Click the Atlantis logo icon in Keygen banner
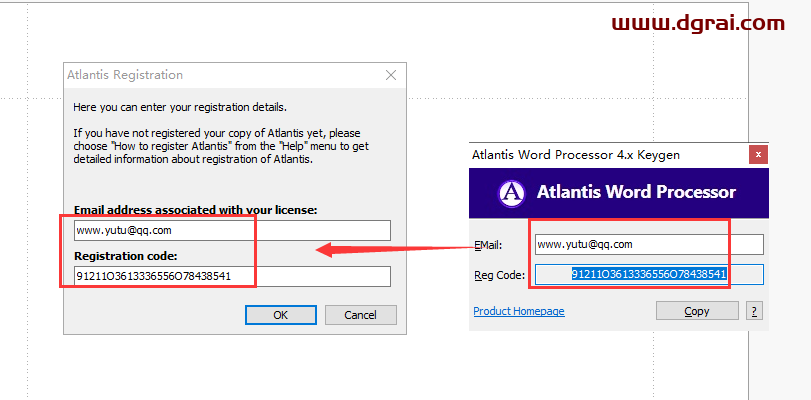Viewport: 811px width, 400px height. tap(512, 192)
